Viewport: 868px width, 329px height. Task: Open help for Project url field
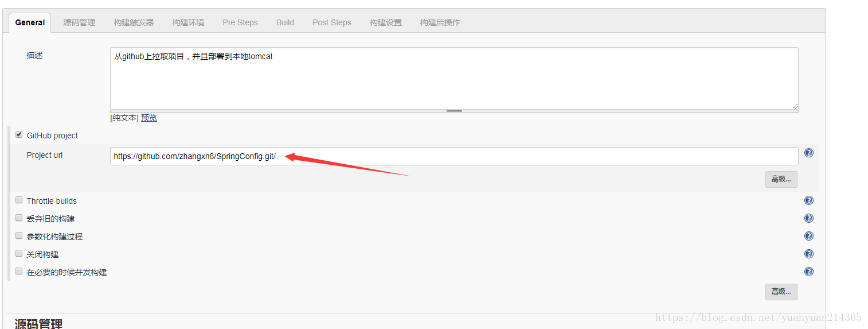pyautogui.click(x=809, y=153)
